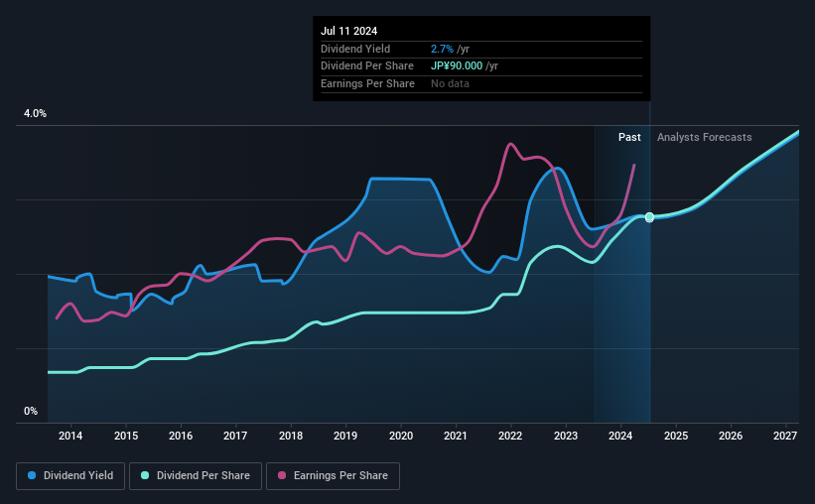Select the 'Past' label on chart
This screenshot has width=815, height=504.
click(629, 137)
